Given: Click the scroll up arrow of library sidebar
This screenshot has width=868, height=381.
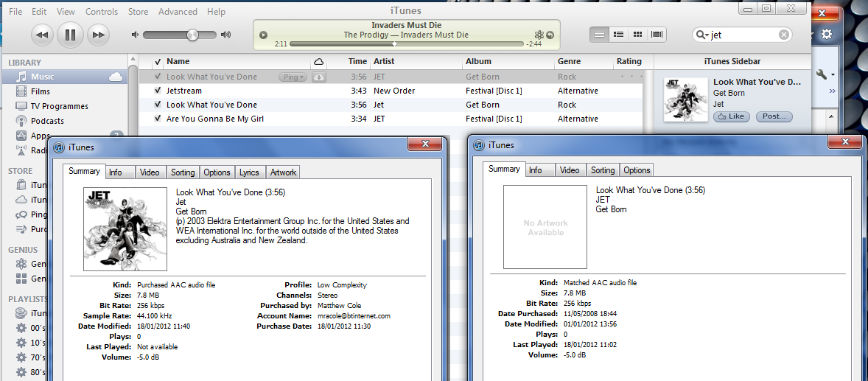Looking at the screenshot, I should 133,59.
